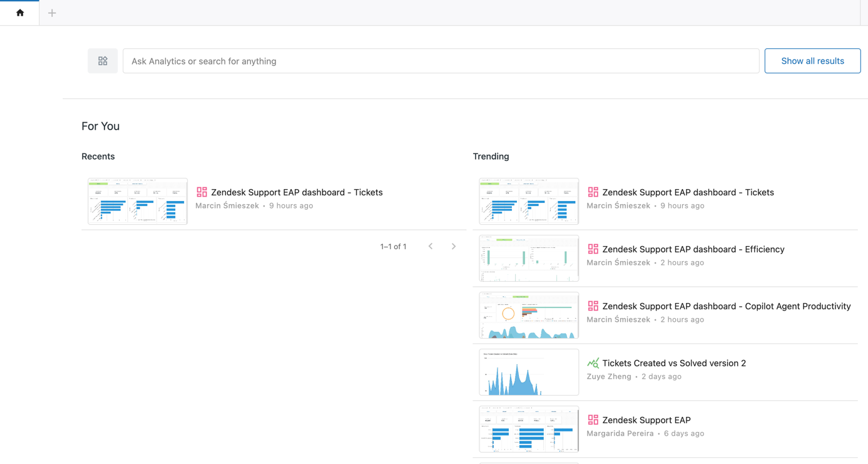The height and width of the screenshot is (464, 868).
Task: Click dashboard icon for Copilot Agent Productivity
Action: (593, 306)
